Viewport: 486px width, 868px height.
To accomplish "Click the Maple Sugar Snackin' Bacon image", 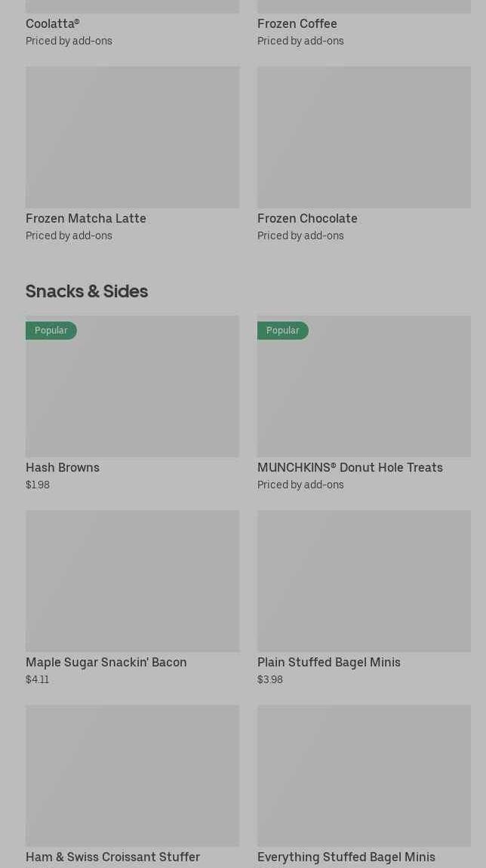I will pos(132,580).
